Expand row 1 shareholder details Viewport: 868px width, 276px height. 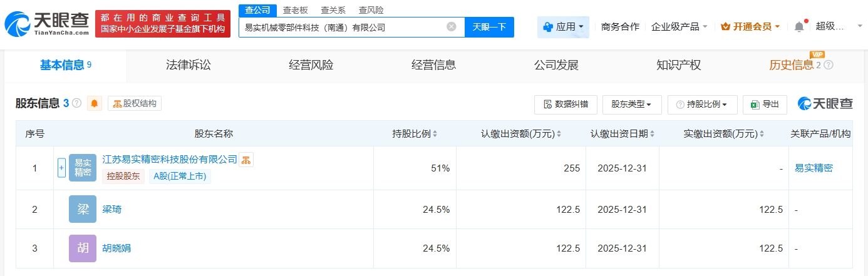click(x=61, y=168)
